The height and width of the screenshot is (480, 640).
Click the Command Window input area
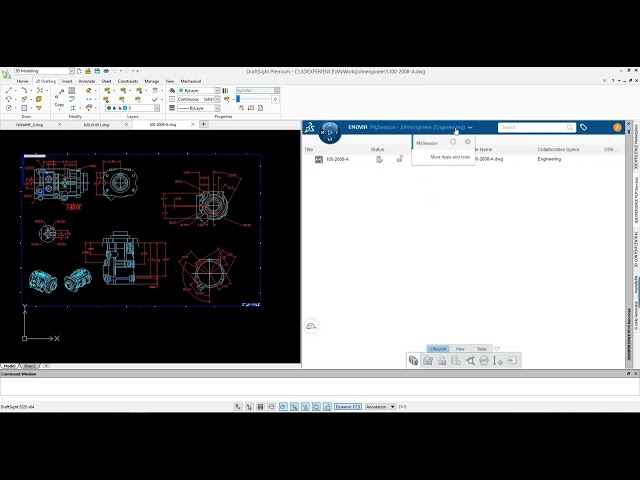pyautogui.click(x=320, y=386)
